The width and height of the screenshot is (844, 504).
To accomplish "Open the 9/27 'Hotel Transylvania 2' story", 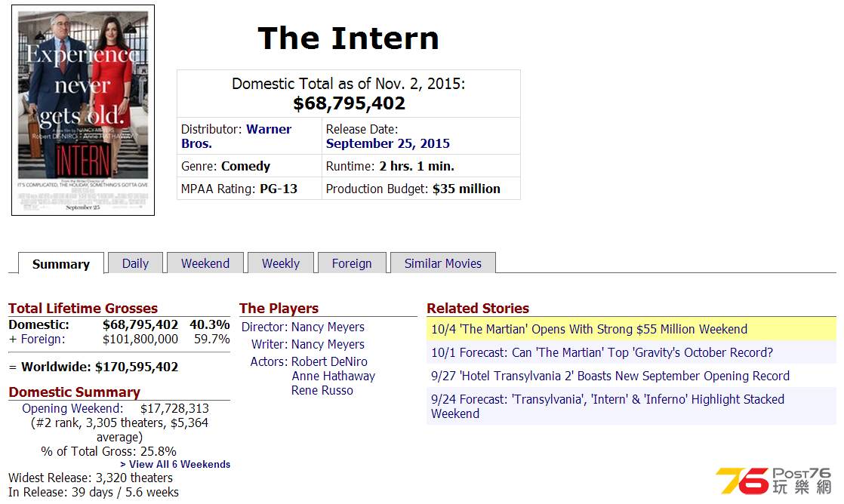I will point(610,376).
